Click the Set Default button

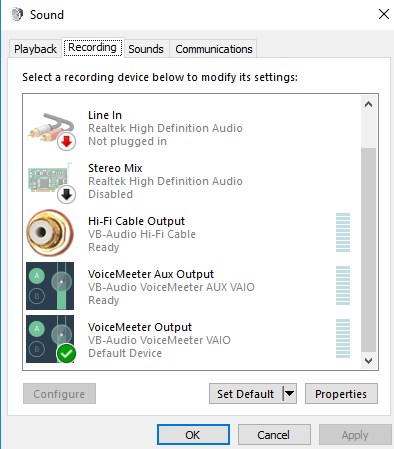pos(246,394)
